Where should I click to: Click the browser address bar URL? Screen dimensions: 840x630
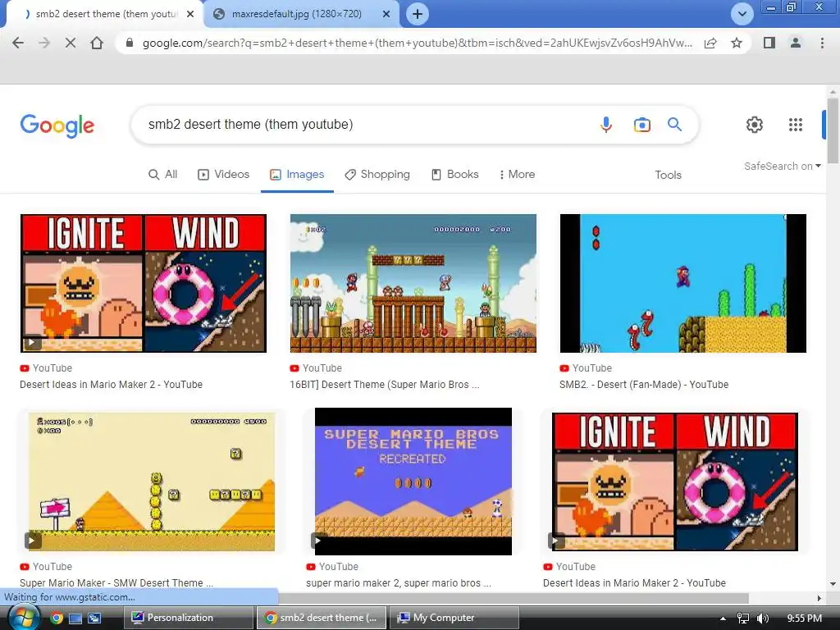click(x=417, y=43)
